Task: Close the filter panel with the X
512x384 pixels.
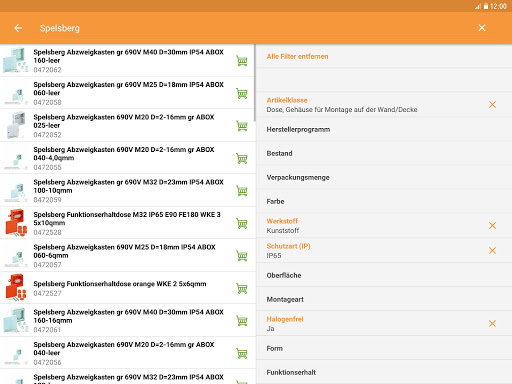Action: 482,28
